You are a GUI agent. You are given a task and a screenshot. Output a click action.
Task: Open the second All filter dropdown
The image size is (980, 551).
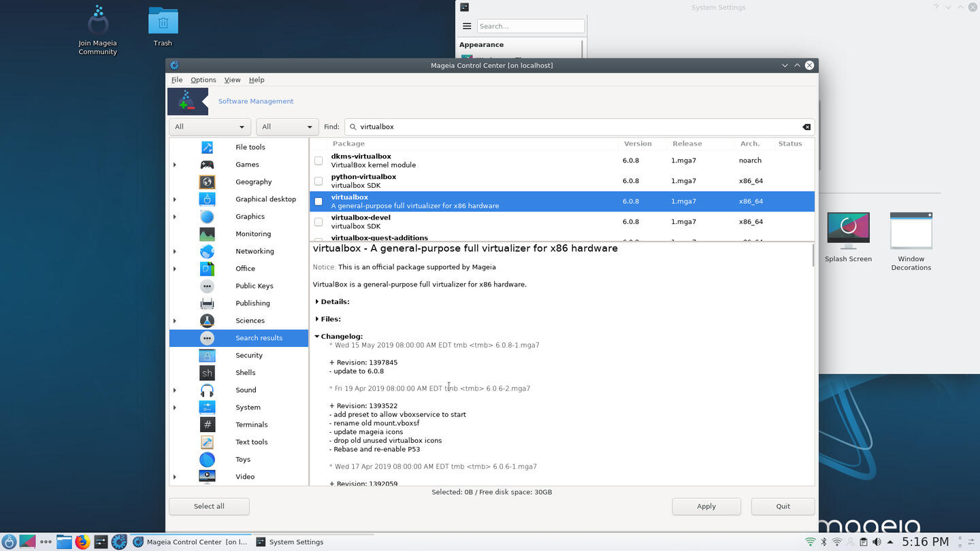[287, 127]
